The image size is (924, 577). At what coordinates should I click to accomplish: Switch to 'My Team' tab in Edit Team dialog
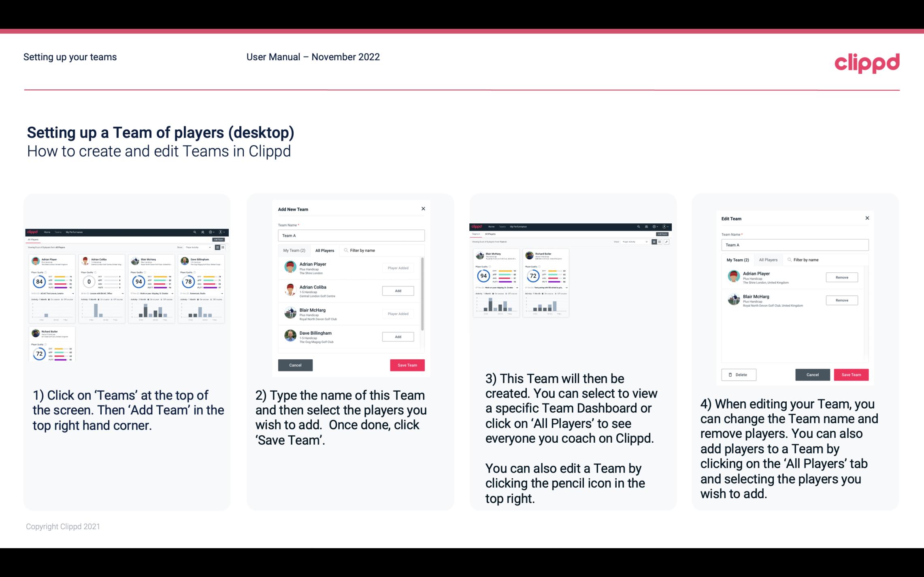[737, 260]
